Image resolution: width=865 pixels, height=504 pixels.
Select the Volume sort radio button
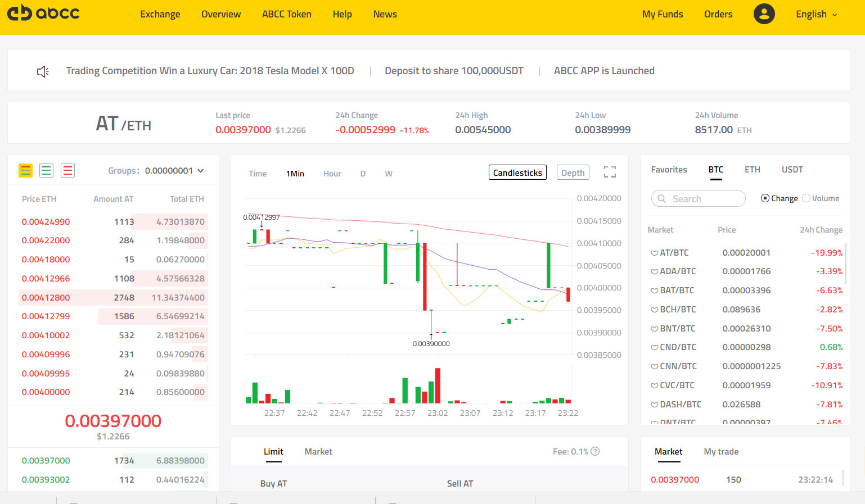(x=806, y=198)
